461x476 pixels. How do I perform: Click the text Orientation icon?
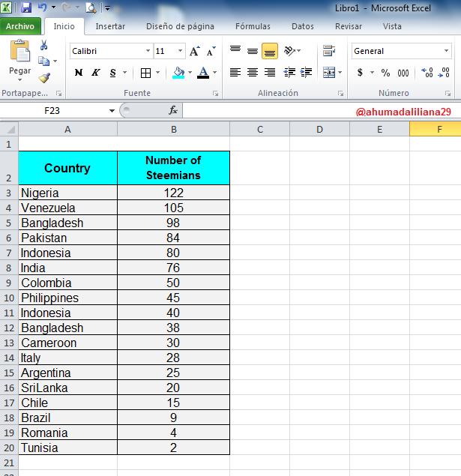pyautogui.click(x=289, y=51)
